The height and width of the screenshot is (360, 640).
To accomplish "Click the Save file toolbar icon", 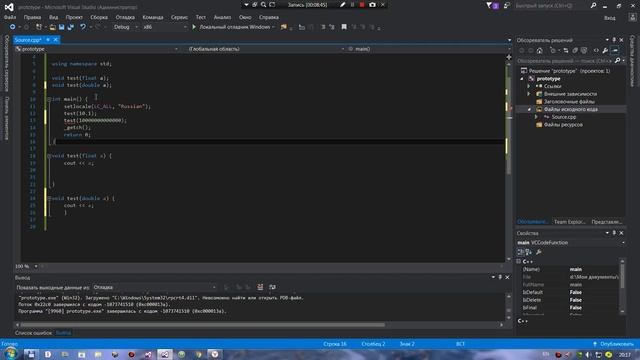I will (61, 27).
